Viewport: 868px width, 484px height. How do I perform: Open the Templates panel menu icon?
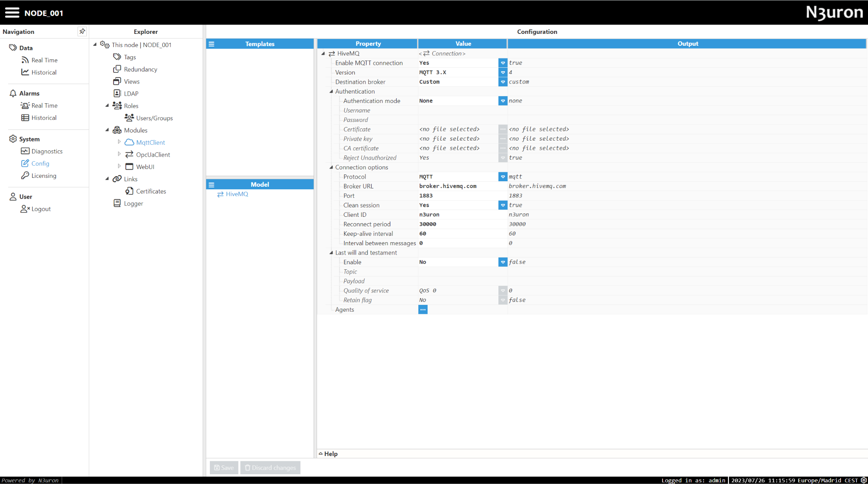coord(211,44)
